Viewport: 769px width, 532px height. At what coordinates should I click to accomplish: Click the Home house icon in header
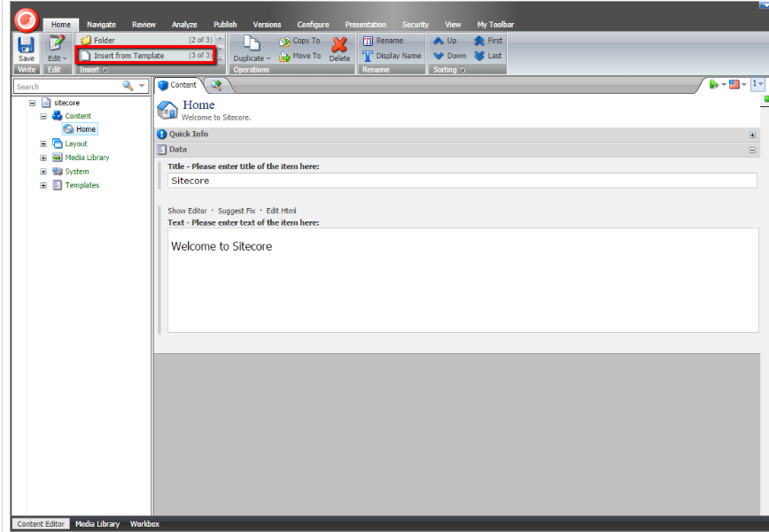coord(167,111)
